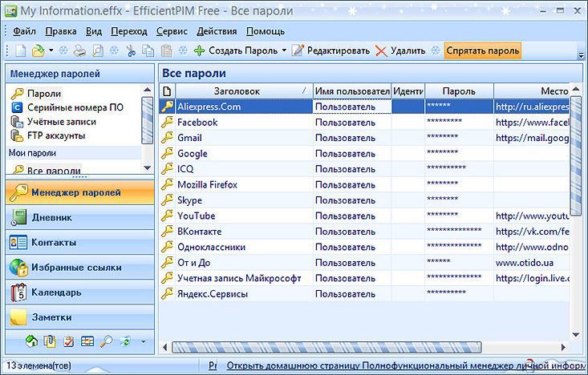588x375 pixels.
Task: Click the table vertical scroll-down arrow
Action: click(x=576, y=335)
